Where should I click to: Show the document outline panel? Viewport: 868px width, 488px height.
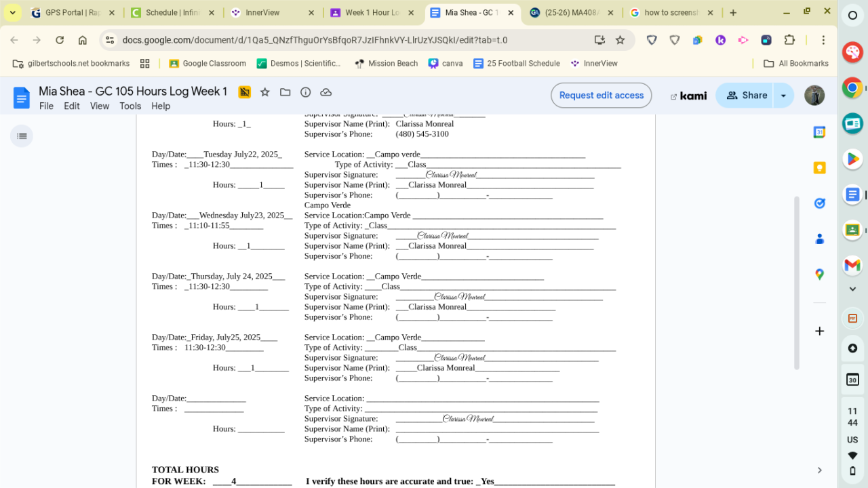tap(22, 136)
